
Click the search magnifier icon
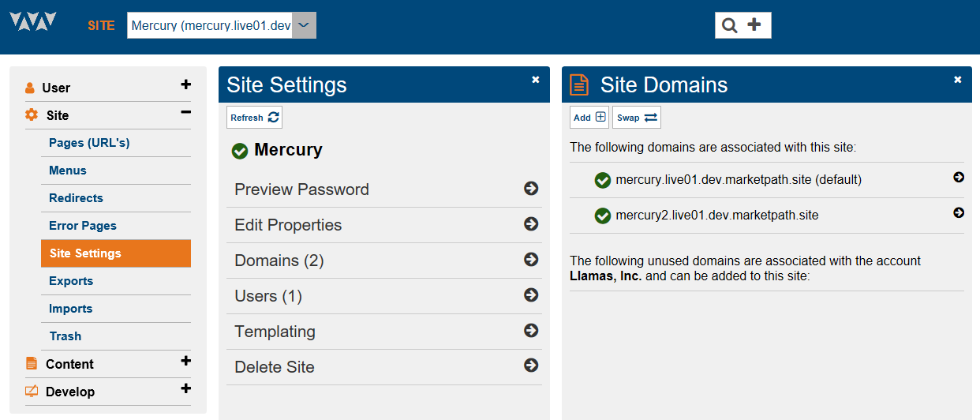730,25
